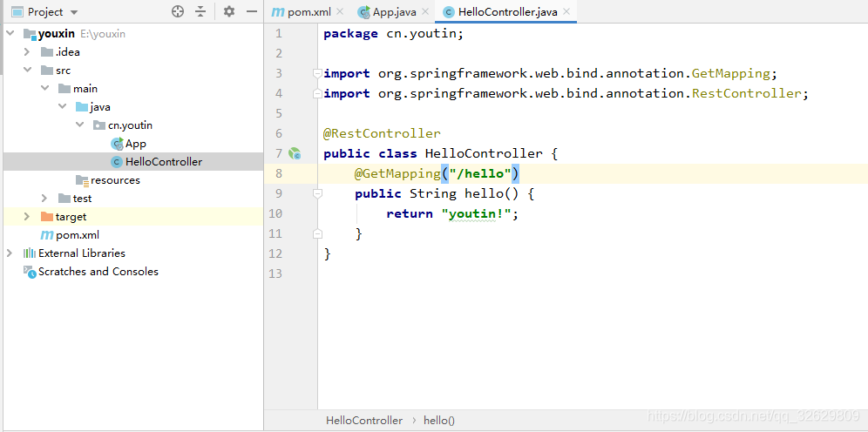Close the HelloController.java tab
This screenshot has height=432, width=868.
[x=566, y=11]
